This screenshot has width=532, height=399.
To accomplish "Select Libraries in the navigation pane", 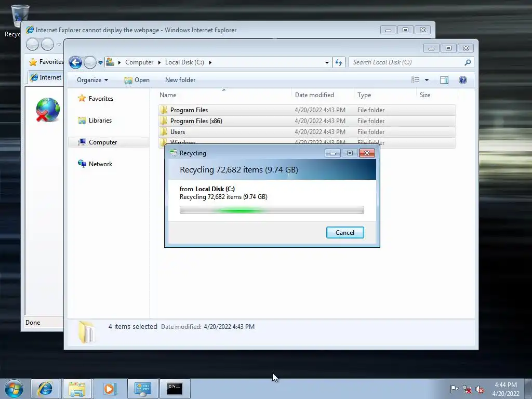I will coord(100,121).
